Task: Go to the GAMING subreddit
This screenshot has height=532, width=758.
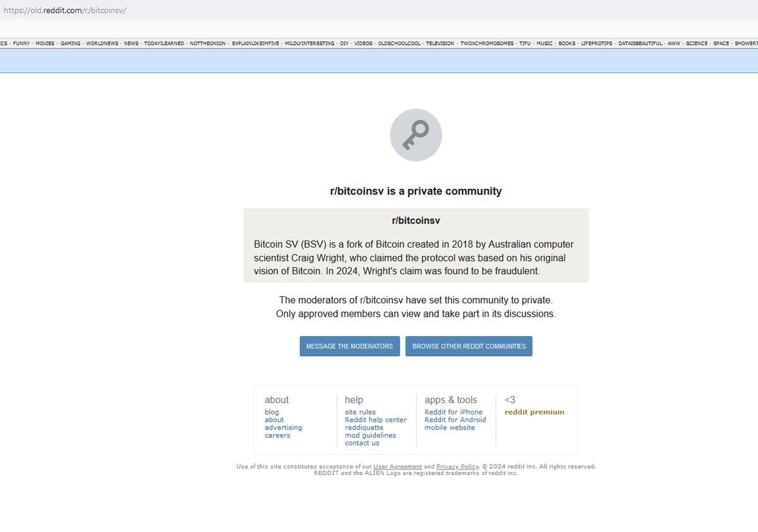Action: pyautogui.click(x=70, y=44)
